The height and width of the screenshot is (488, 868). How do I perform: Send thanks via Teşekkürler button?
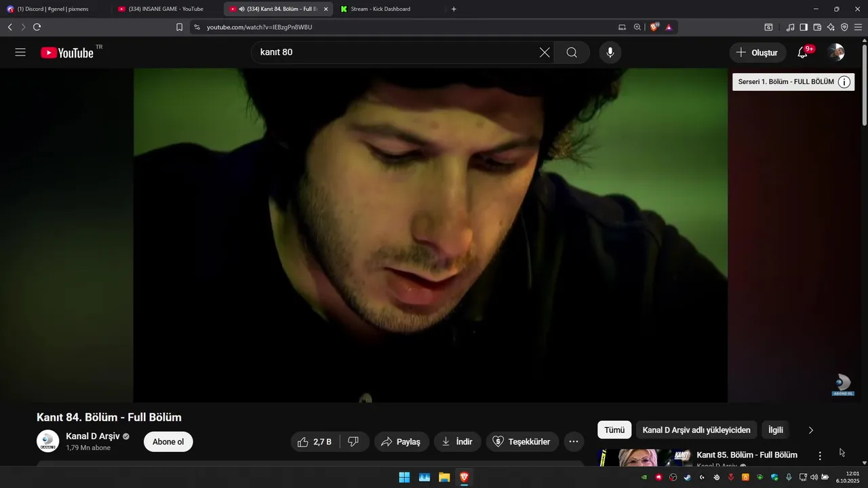[522, 442]
